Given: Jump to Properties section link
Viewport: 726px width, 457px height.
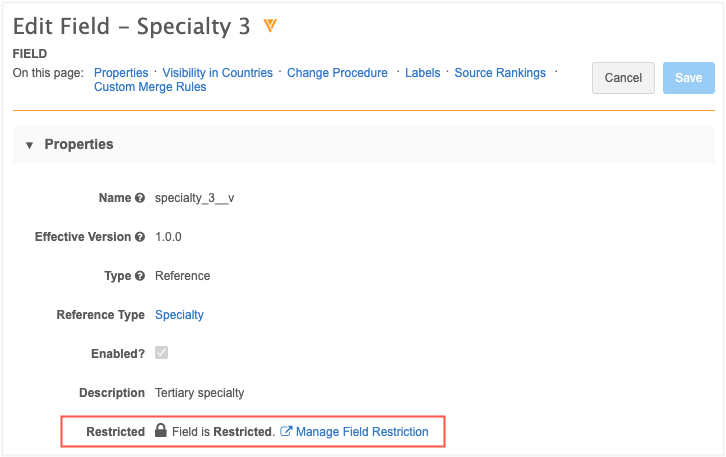Looking at the screenshot, I should [121, 73].
